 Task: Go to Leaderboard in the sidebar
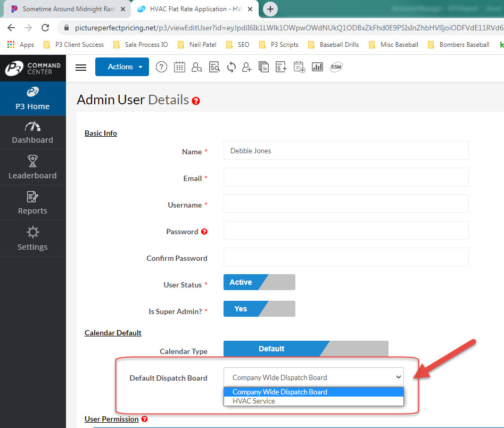pos(32,168)
